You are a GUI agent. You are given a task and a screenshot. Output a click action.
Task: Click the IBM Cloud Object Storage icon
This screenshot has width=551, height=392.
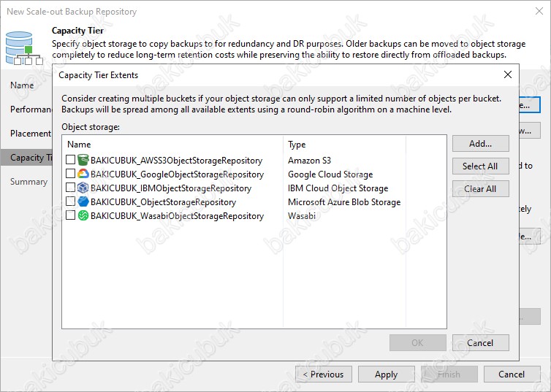[83, 188]
